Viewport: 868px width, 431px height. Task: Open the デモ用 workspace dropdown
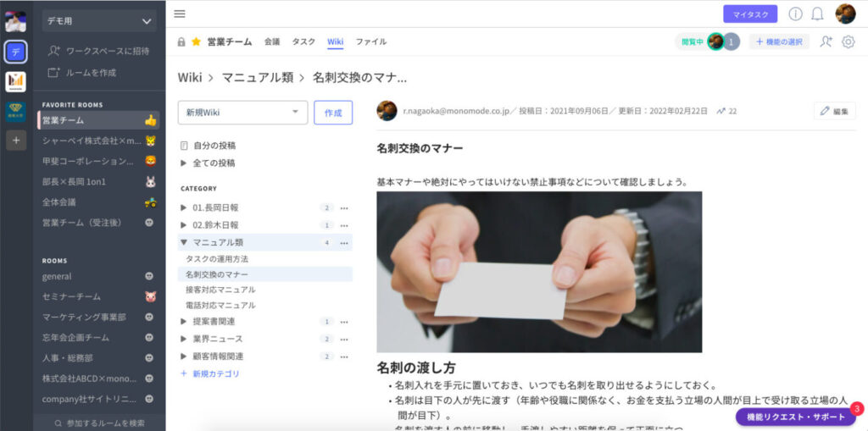99,21
